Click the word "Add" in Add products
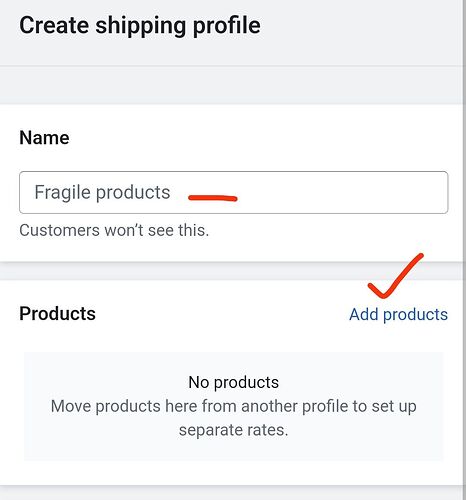Viewport: 466px width, 500px height. (x=364, y=314)
